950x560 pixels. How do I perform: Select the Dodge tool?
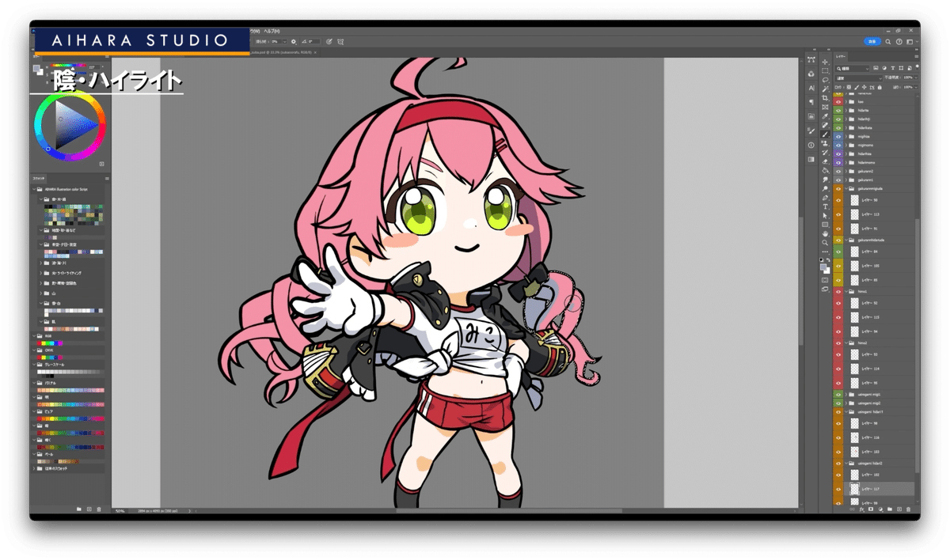pos(825,188)
